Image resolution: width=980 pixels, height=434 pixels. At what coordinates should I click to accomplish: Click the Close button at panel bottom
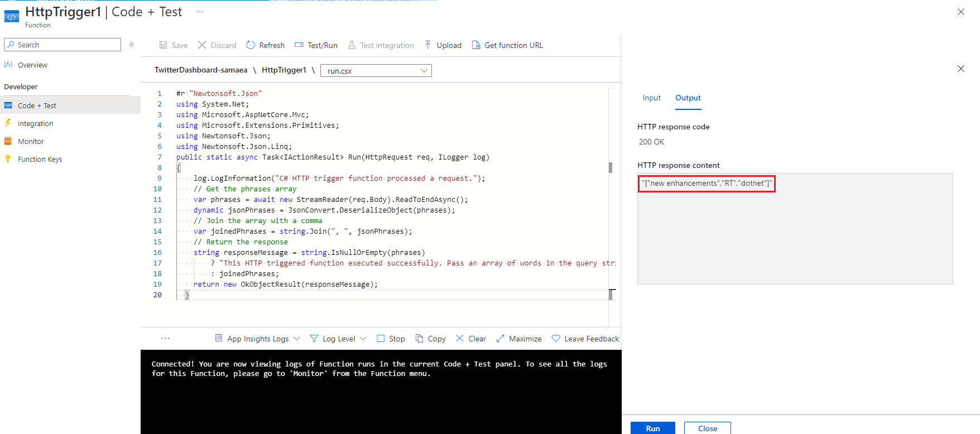click(x=708, y=428)
